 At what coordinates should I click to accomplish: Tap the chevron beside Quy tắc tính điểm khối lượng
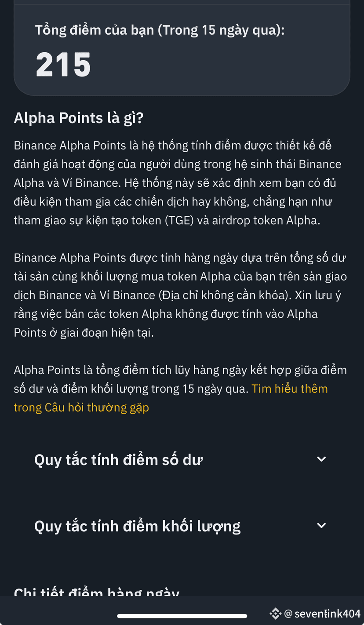[x=321, y=525]
